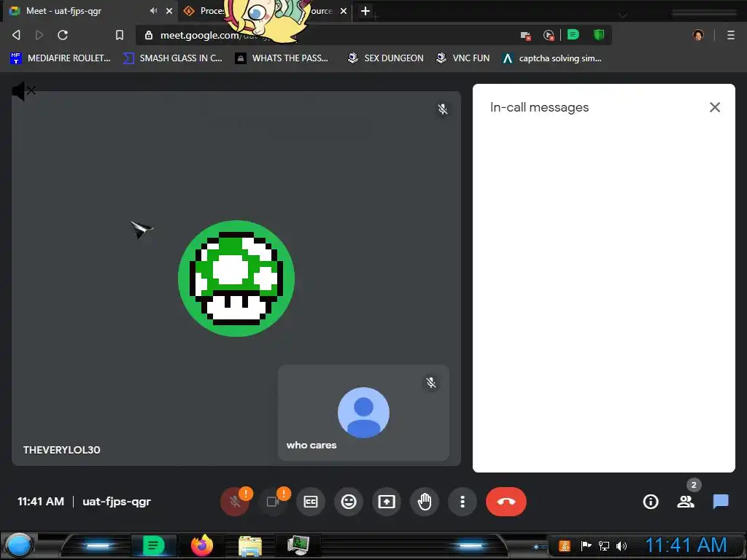Mute the Meet tab audio icon
Viewport: 747px width, 560px height.
pos(153,10)
